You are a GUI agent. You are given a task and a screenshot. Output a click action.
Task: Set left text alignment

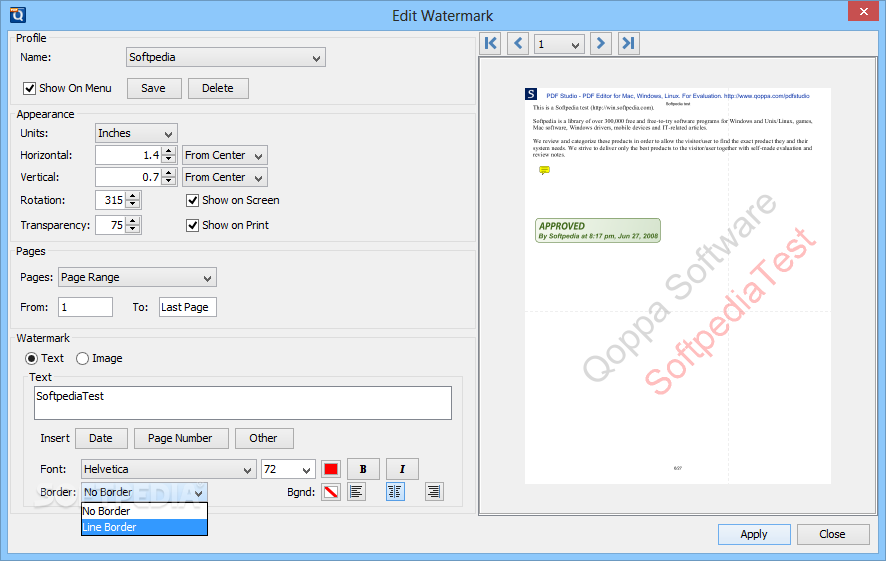tap(357, 492)
